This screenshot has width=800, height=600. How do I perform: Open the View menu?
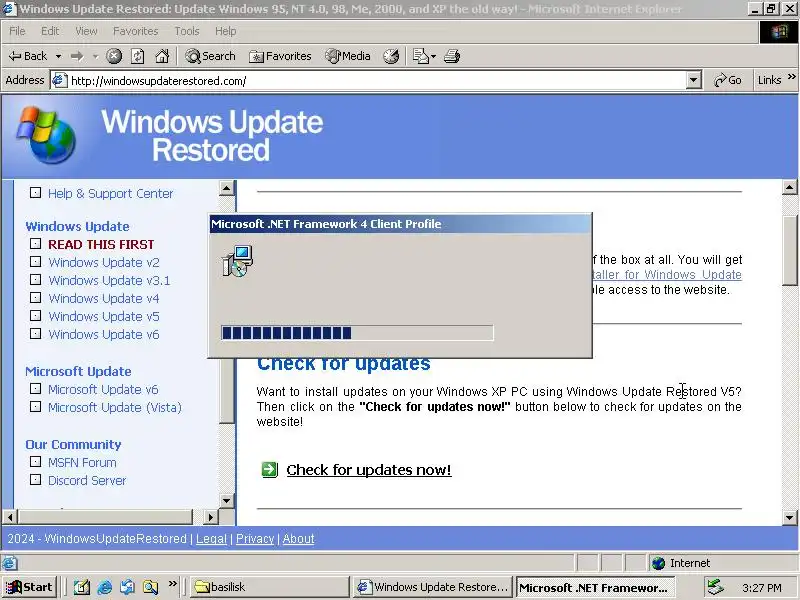[86, 31]
